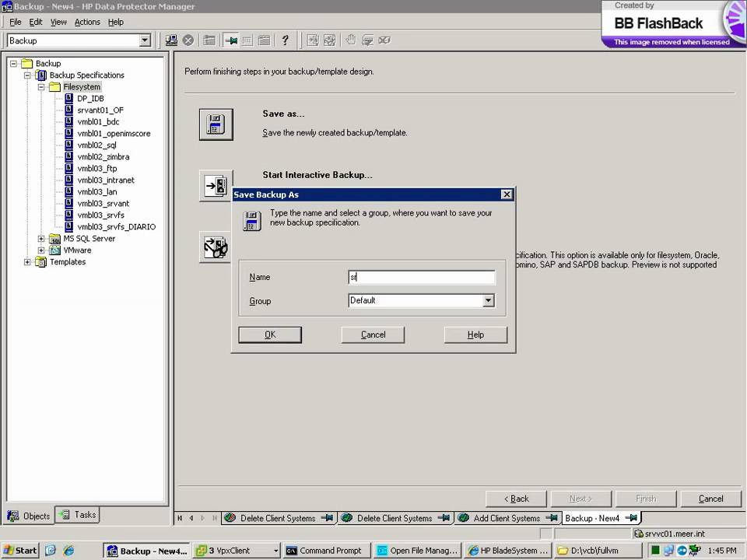Open Internet Explorer quick launch icon
The height and width of the screenshot is (560, 747).
[69, 551]
